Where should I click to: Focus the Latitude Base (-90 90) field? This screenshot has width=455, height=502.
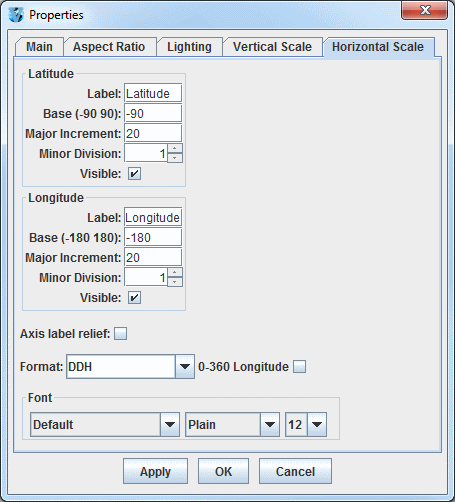point(153,113)
